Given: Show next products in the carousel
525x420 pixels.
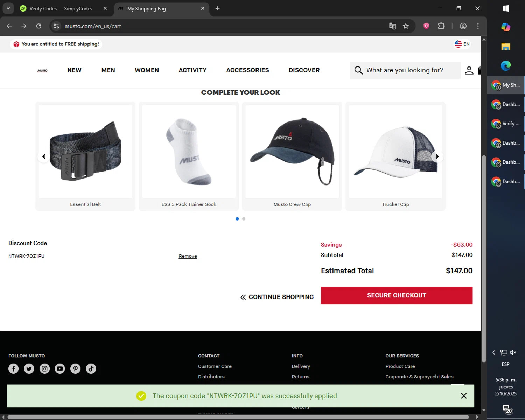Looking at the screenshot, I should [x=437, y=156].
